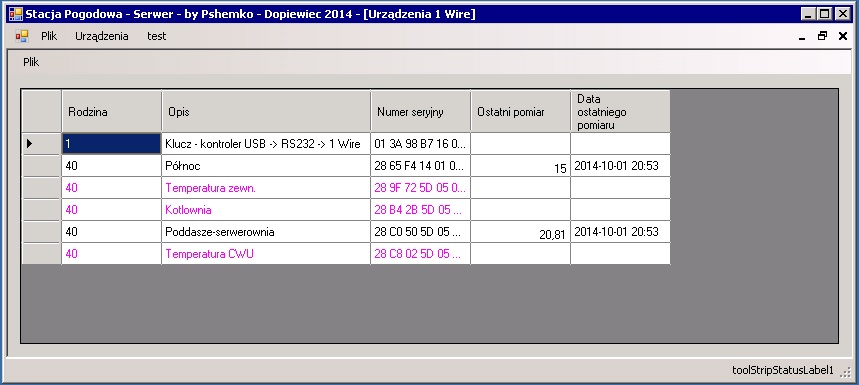Open the Urządzenia menu
Image resolution: width=859 pixels, height=385 pixels.
coord(102,37)
